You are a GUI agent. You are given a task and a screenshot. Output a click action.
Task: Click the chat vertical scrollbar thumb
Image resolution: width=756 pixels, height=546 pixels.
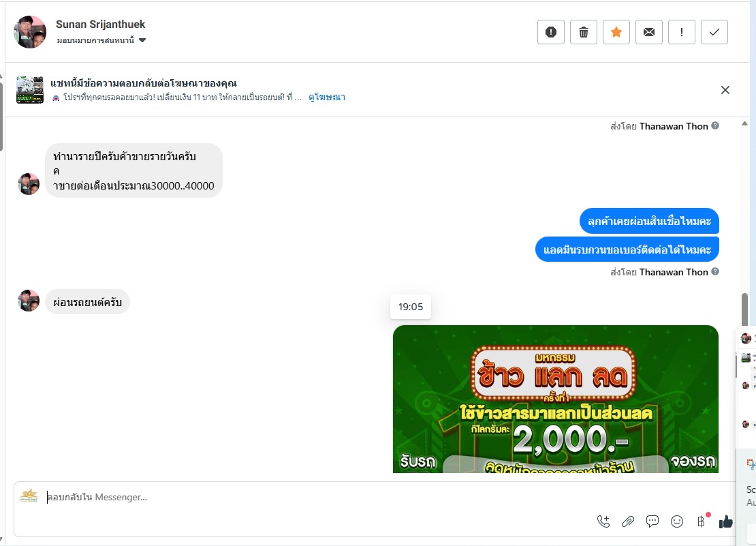[744, 309]
